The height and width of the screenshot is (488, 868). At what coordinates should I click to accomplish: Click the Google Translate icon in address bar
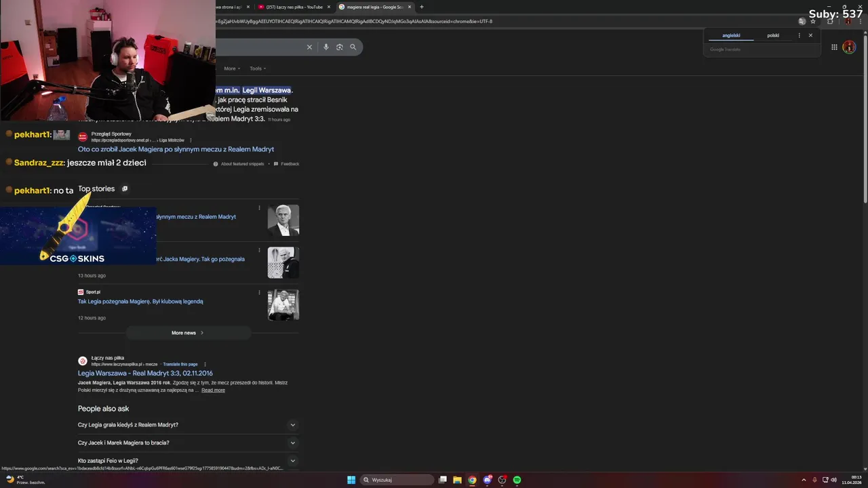click(802, 21)
